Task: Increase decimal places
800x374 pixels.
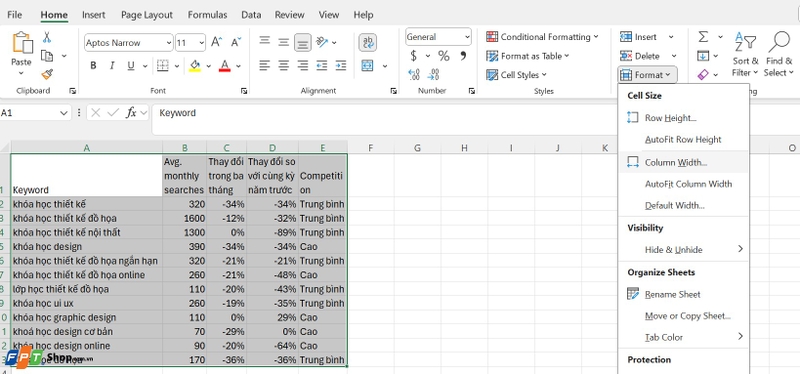Action: [414, 75]
